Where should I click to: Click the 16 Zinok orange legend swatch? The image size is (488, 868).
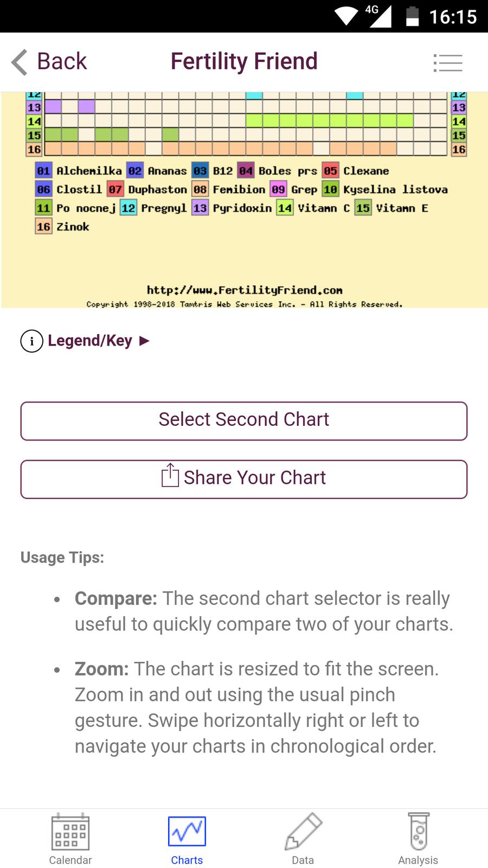[43, 226]
